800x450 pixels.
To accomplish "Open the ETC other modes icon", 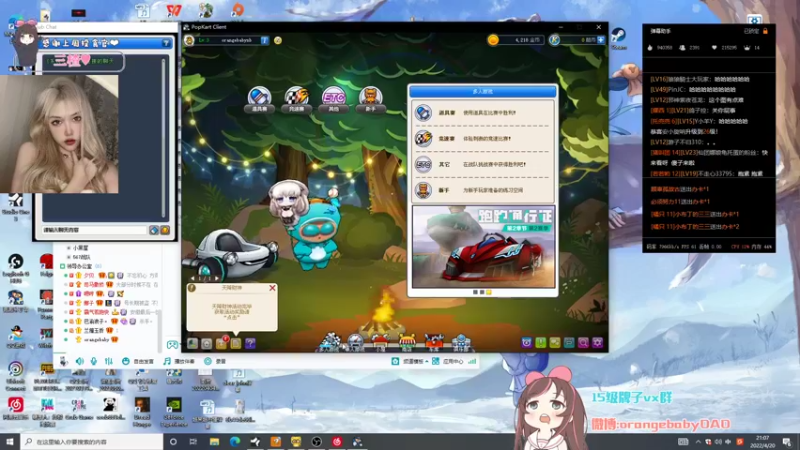I will pos(334,99).
